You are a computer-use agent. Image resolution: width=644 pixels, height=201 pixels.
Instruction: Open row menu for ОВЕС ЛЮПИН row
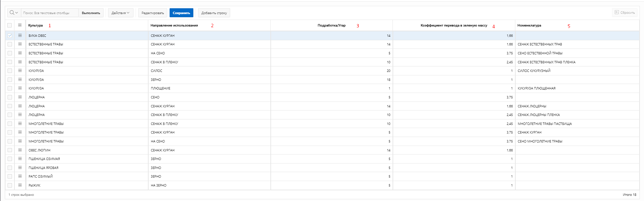tap(20, 150)
